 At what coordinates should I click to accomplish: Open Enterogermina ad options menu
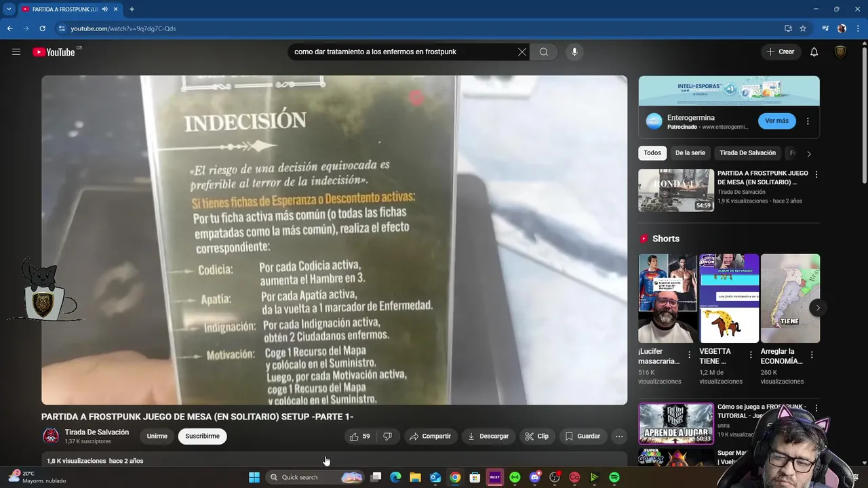click(808, 121)
